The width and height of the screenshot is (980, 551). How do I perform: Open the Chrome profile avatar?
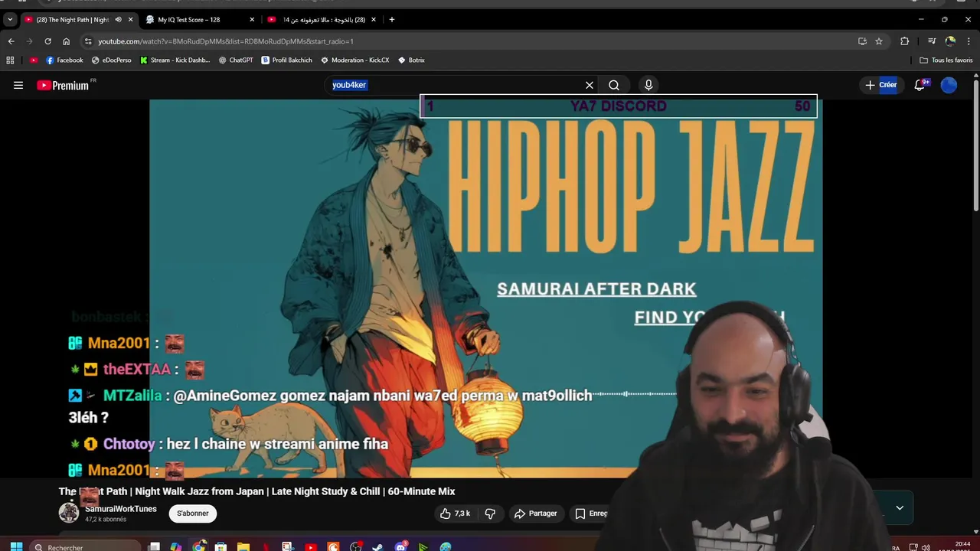tap(950, 41)
